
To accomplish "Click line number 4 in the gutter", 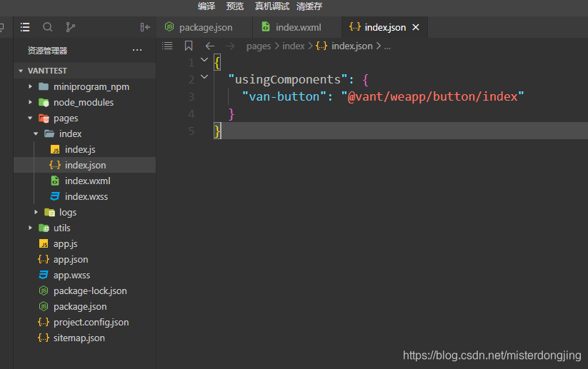I will point(191,114).
